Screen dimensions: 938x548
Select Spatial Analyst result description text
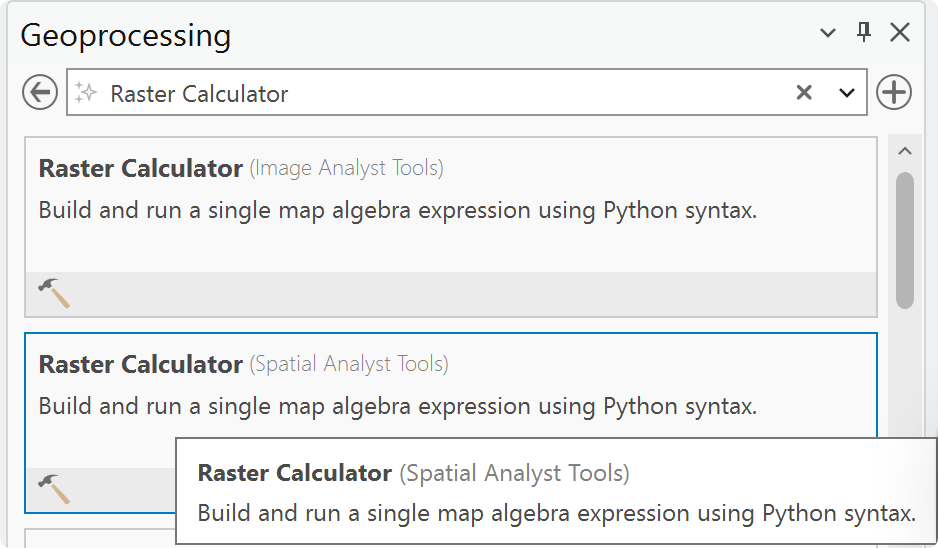398,406
